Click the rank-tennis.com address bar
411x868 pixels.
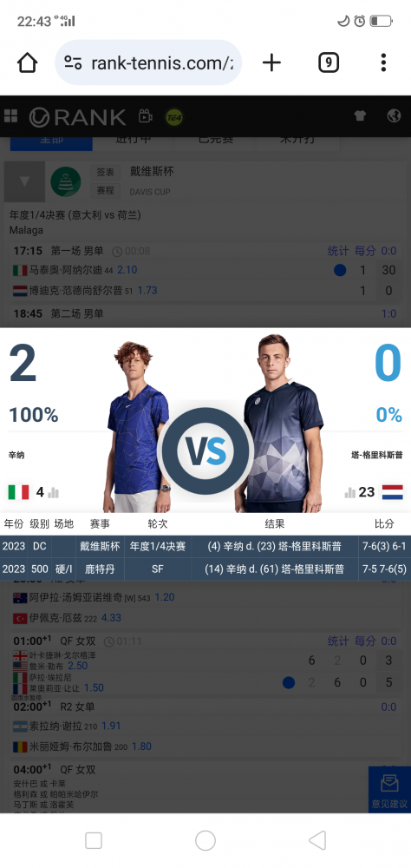tap(148, 62)
